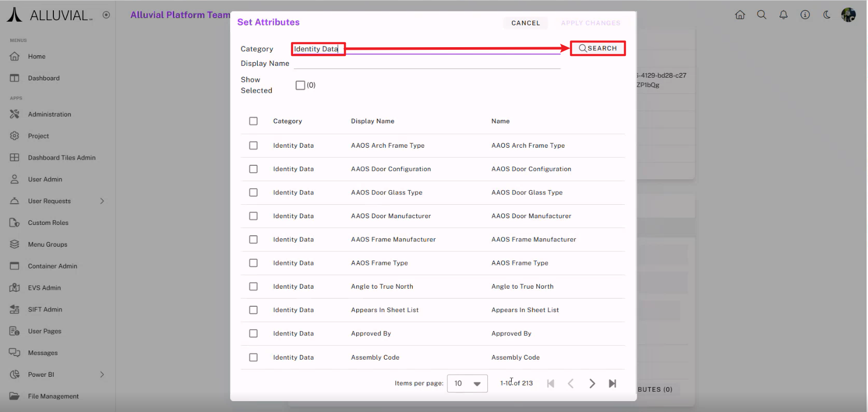Click the Display Name input field

427,63
